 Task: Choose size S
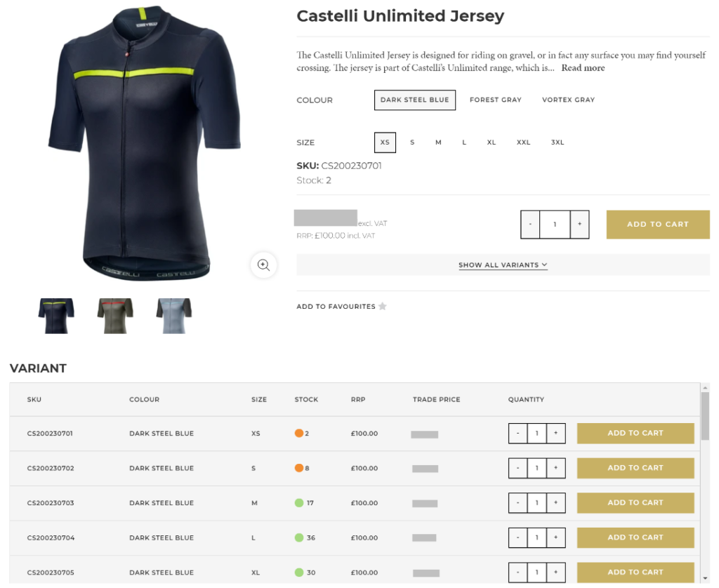[x=412, y=142]
